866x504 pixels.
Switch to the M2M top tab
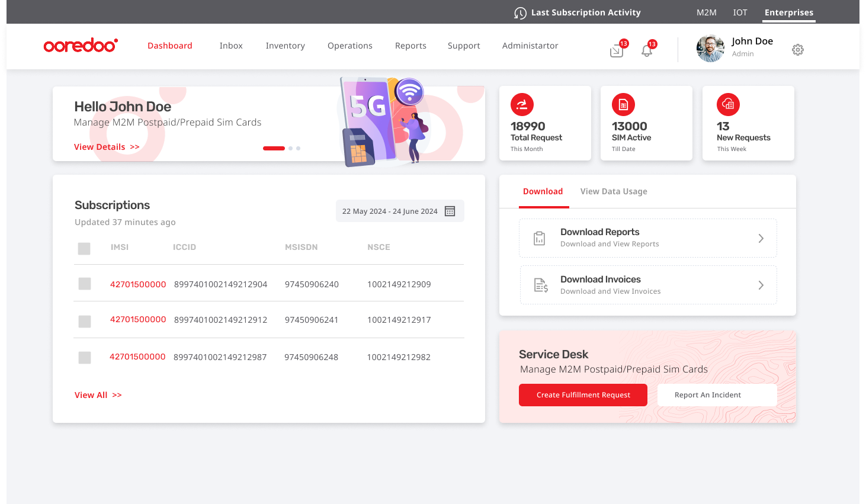707,12
